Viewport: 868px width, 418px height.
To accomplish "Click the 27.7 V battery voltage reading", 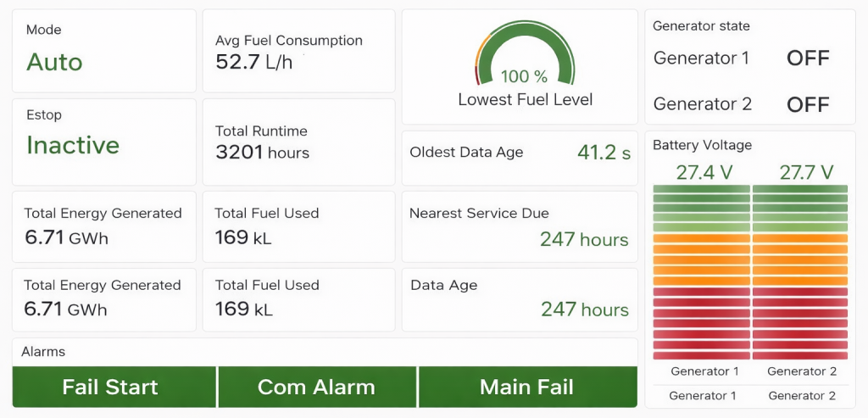I will (x=806, y=173).
